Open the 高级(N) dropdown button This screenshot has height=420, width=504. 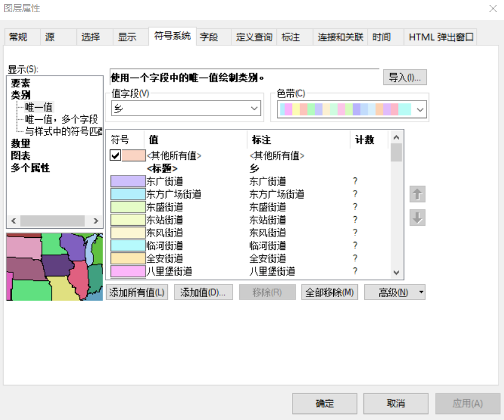coord(394,292)
